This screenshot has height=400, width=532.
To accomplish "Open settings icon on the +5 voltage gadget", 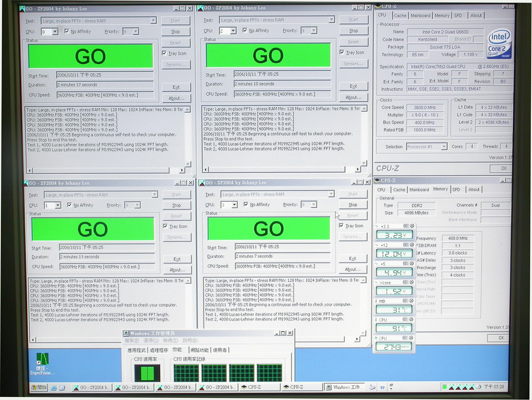I will (x=406, y=263).
